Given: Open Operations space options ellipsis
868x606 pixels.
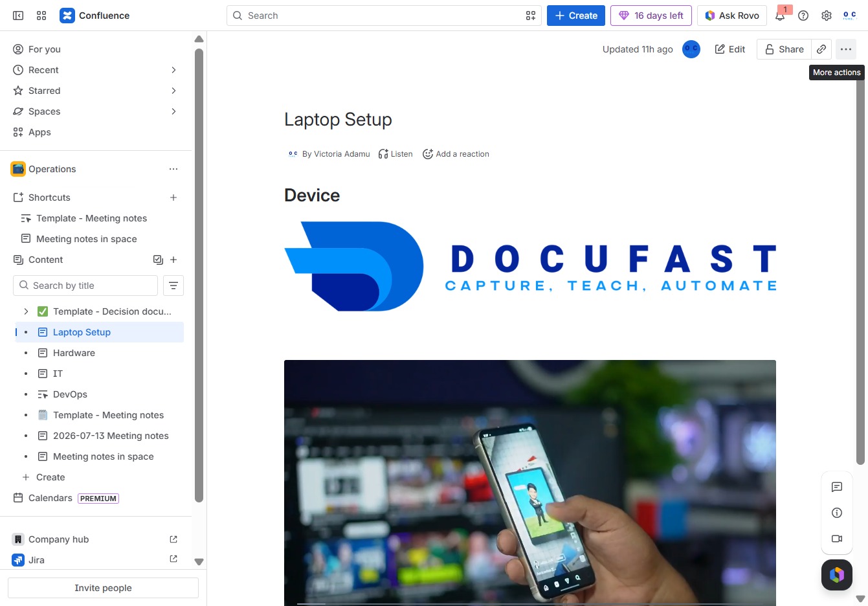Looking at the screenshot, I should coord(173,169).
